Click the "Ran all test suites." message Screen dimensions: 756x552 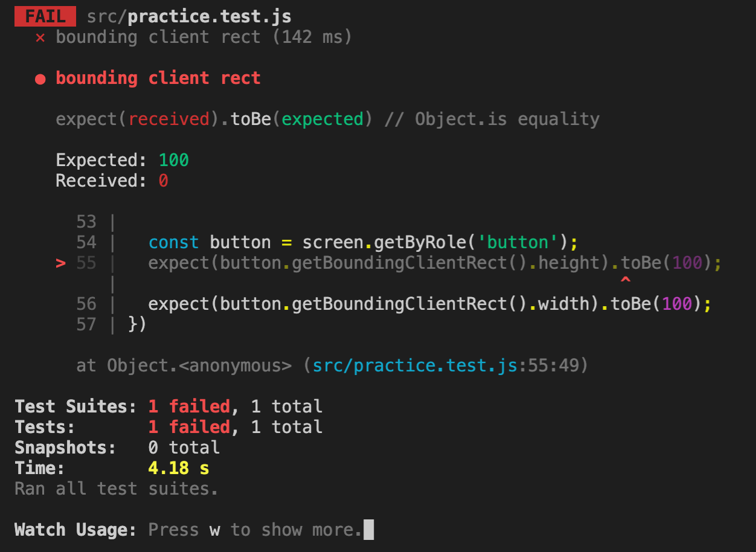pos(116,489)
